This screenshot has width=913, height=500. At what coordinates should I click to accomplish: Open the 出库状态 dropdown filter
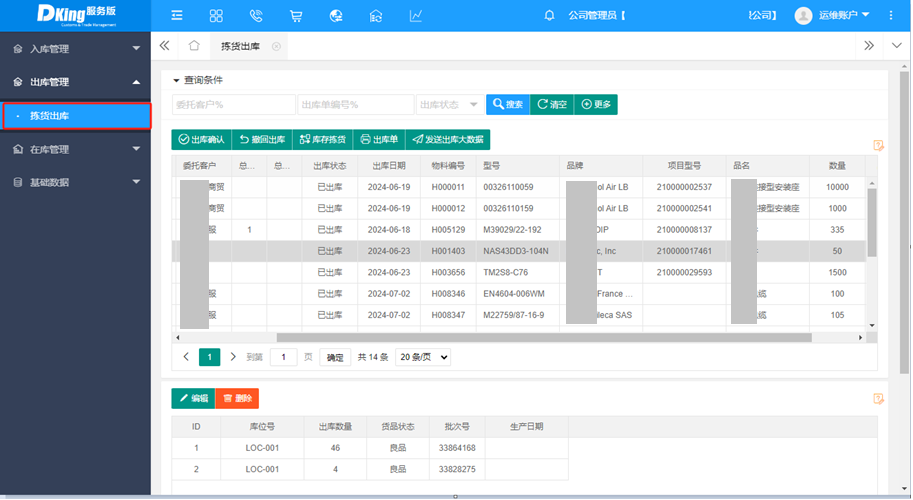(x=449, y=105)
